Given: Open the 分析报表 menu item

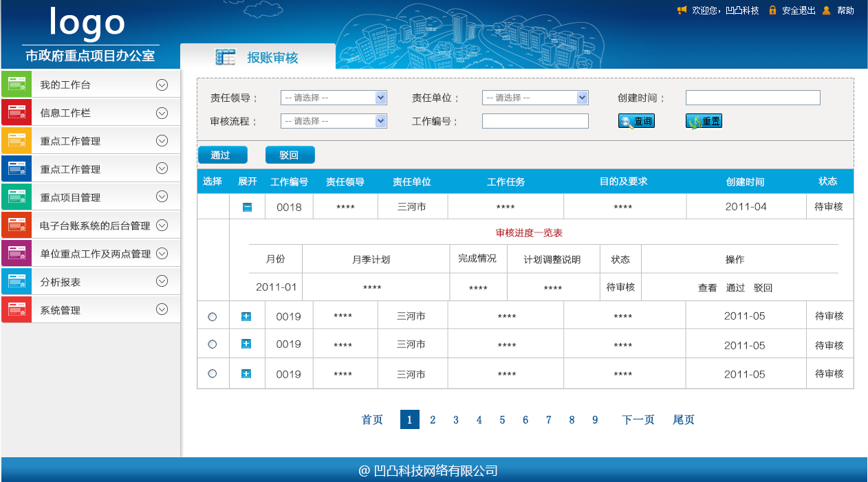Looking at the screenshot, I should click(x=91, y=282).
